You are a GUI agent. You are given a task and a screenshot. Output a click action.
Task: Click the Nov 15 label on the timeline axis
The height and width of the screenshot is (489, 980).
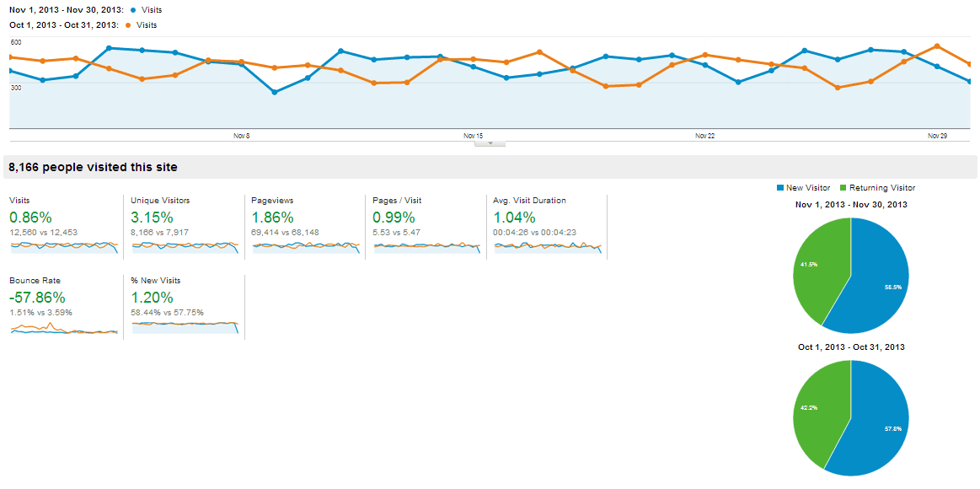[x=473, y=136]
